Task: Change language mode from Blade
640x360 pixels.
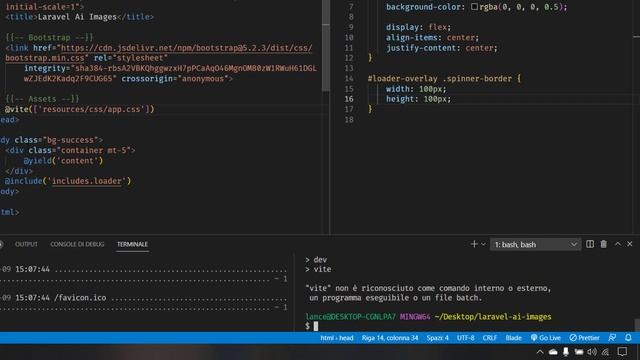Action: 513,338
